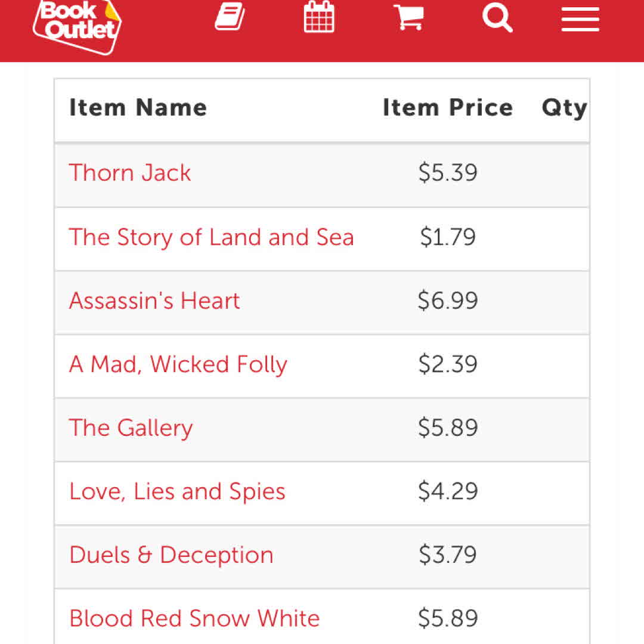Click the search magnifier icon
The height and width of the screenshot is (644, 644).
pos(497,18)
